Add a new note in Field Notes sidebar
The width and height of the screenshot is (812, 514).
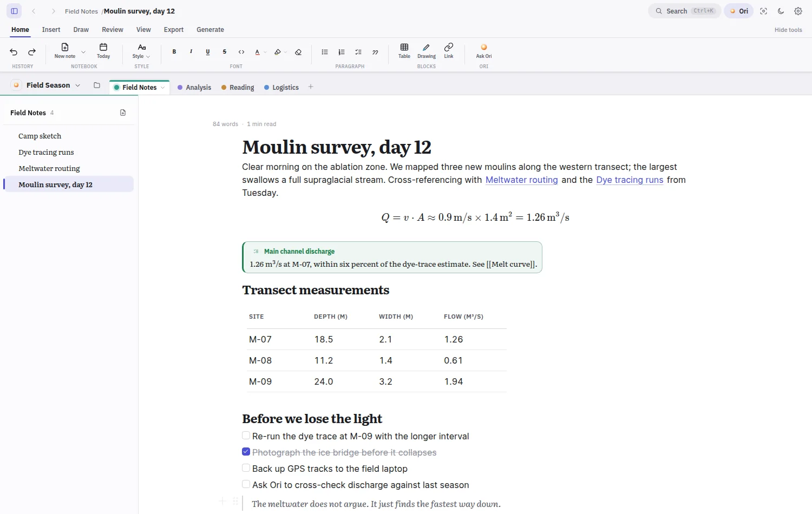tap(123, 113)
